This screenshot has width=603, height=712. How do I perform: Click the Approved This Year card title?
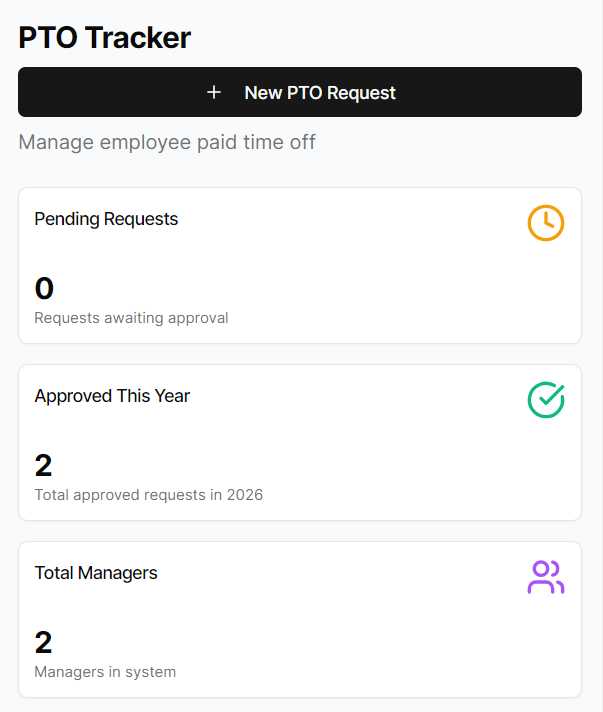click(112, 396)
